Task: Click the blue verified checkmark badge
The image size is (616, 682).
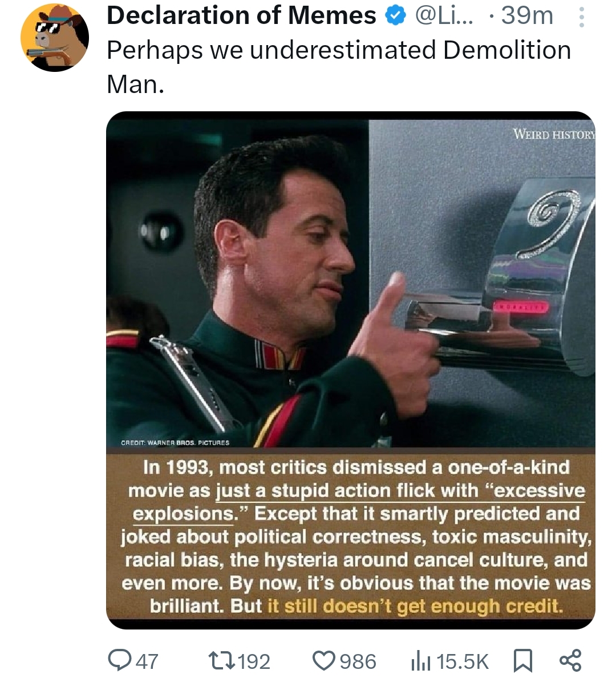Action: [396, 17]
